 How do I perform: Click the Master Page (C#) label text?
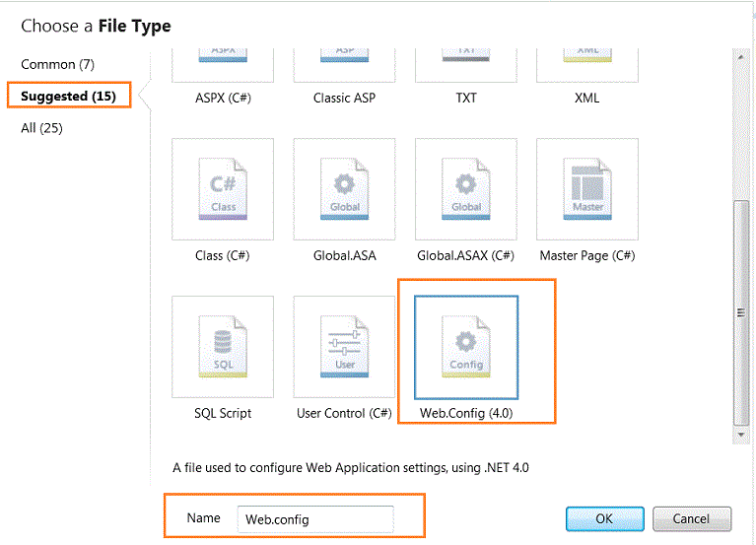point(587,255)
